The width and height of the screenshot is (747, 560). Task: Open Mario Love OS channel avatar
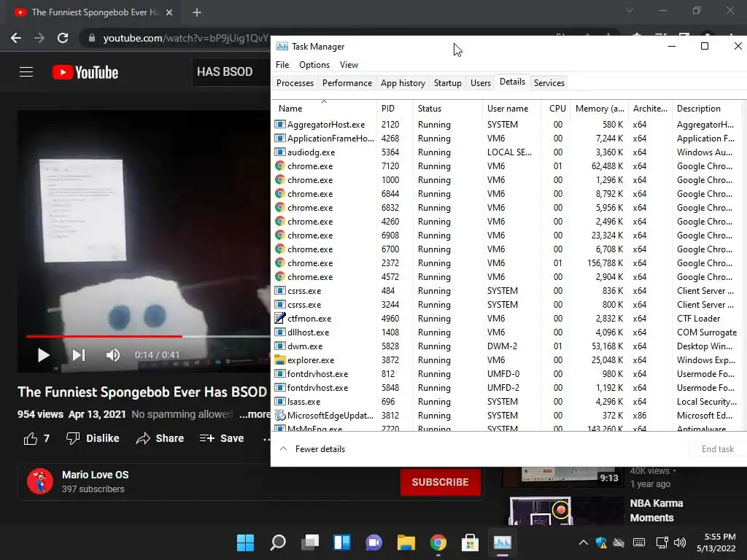pos(40,481)
